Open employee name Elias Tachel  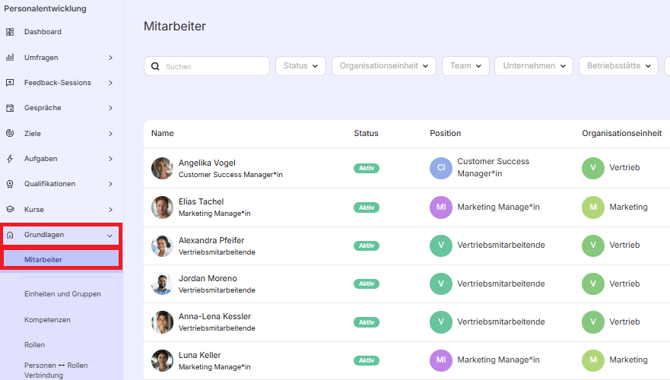201,201
